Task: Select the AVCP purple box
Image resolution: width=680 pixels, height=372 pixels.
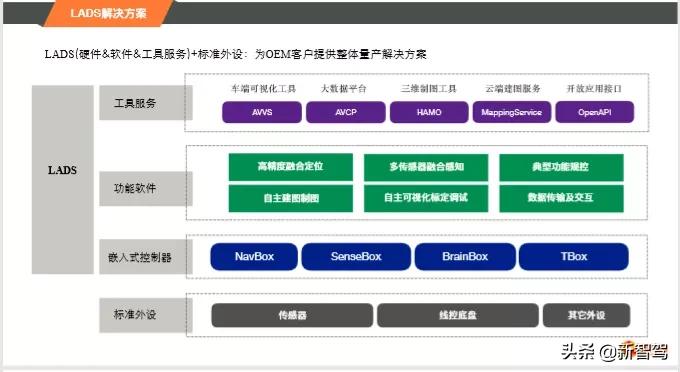Action: [346, 112]
